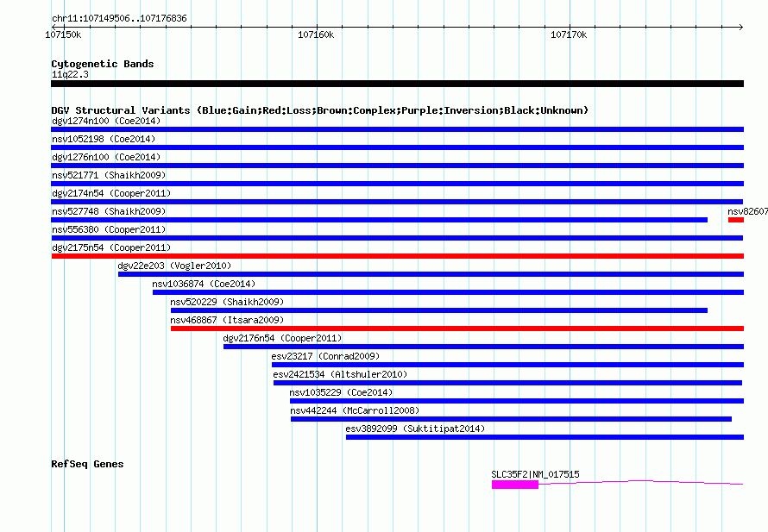This screenshot has width=768, height=532.
Task: Click the red nsv468867 loss bar
Action: tap(457, 329)
